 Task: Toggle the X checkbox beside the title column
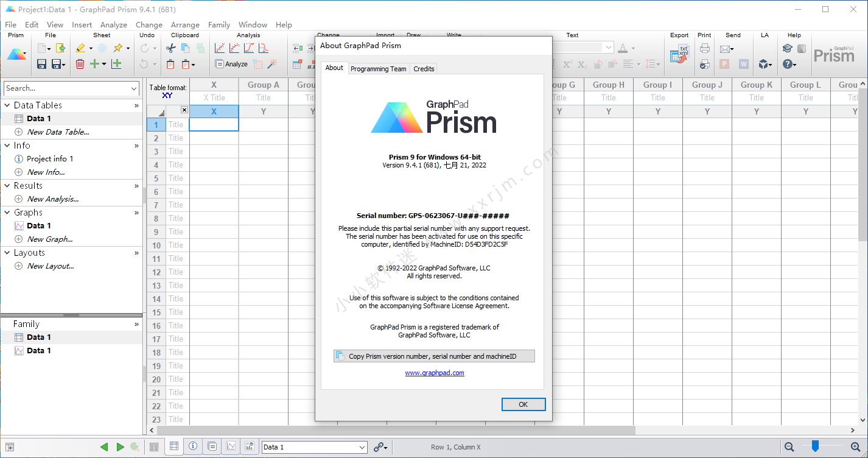coord(184,110)
